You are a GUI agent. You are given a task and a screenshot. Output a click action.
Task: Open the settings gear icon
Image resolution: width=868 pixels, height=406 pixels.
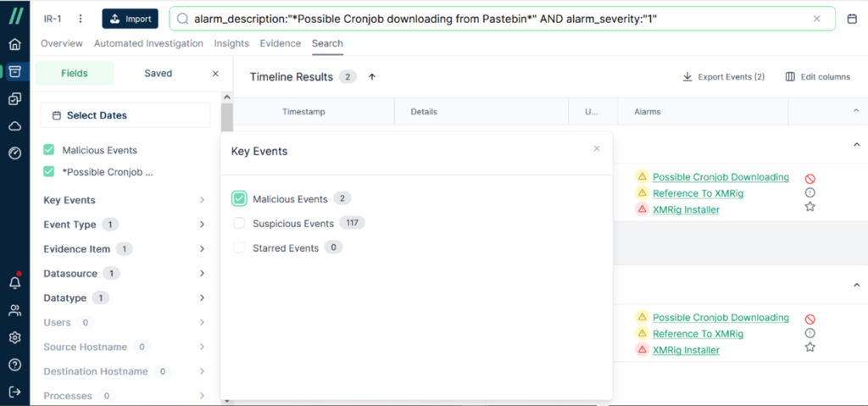click(x=15, y=337)
